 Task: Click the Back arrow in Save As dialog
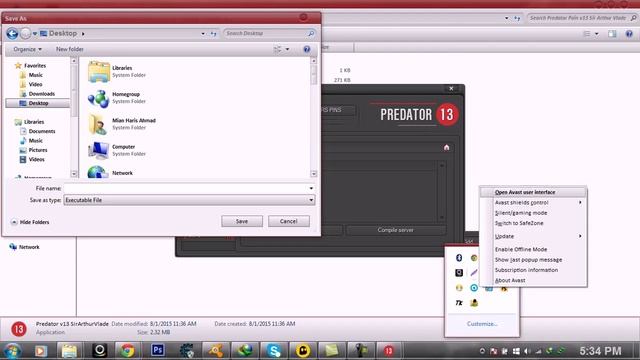click(12, 33)
